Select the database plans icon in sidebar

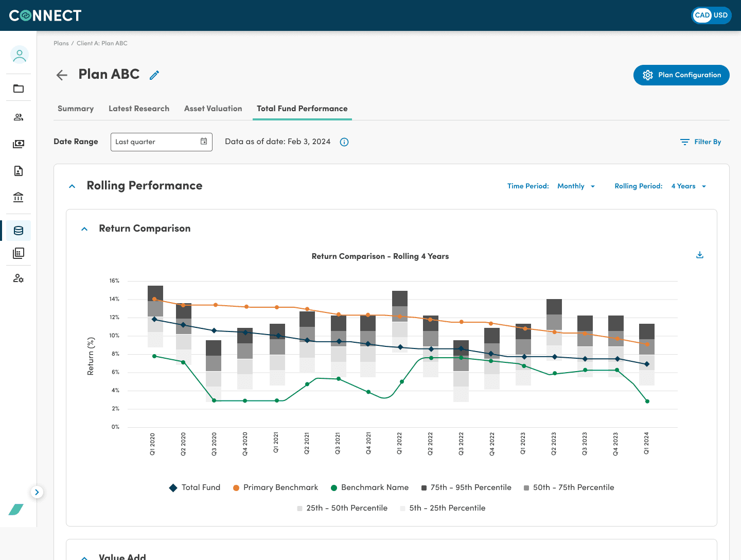coord(19,231)
